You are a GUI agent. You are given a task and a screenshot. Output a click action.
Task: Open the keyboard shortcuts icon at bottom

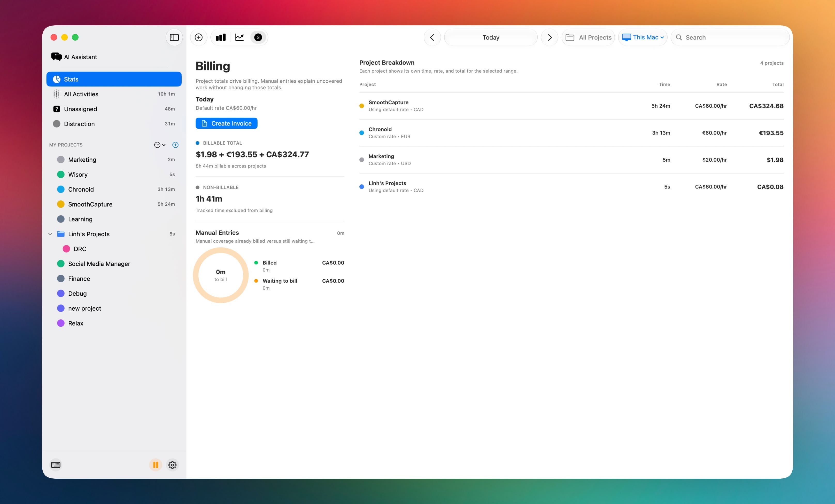56,465
